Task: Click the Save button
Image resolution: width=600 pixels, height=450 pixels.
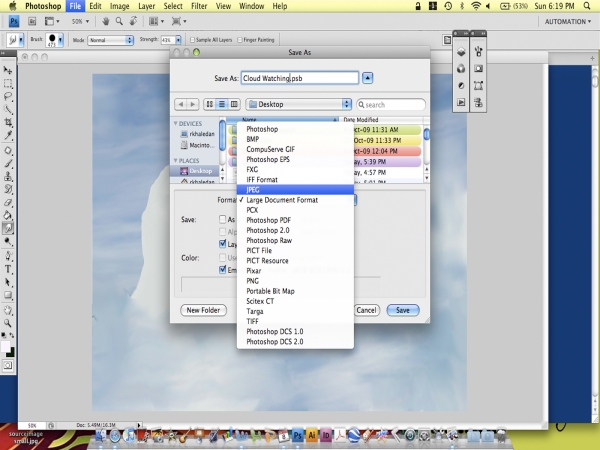Action: [x=403, y=310]
